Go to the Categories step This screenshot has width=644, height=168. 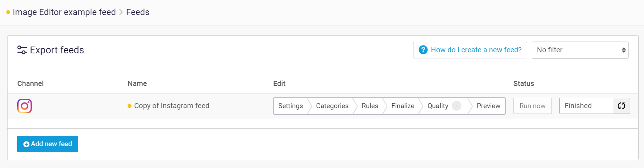pos(332,106)
